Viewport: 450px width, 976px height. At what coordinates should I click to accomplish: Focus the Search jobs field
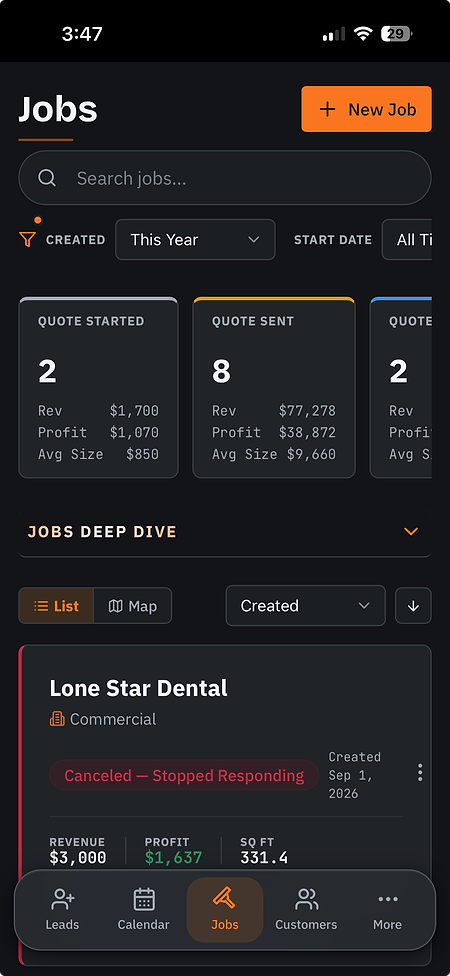[225, 178]
